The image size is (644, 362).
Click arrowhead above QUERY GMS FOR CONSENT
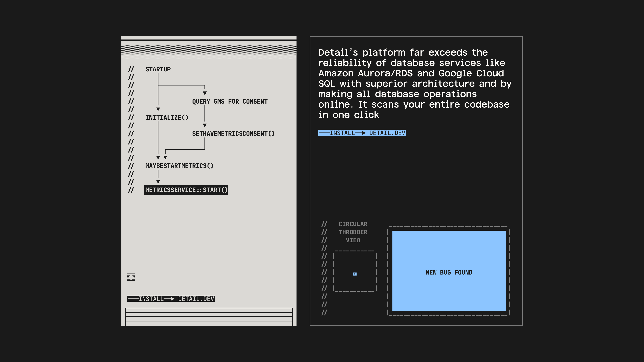tap(205, 93)
